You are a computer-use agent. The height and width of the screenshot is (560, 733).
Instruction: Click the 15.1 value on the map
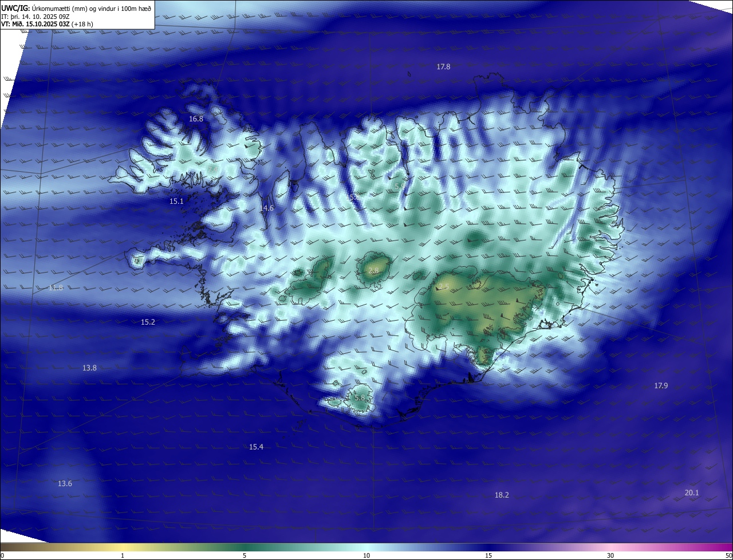coord(176,202)
